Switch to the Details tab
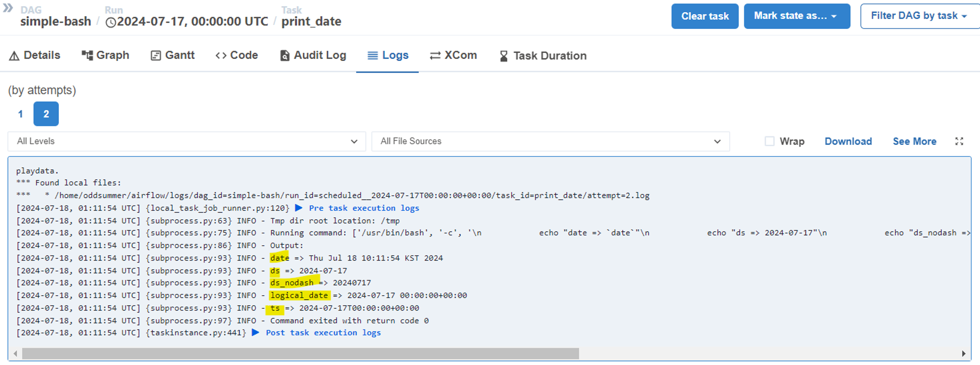This screenshot has width=980, height=365. point(35,55)
